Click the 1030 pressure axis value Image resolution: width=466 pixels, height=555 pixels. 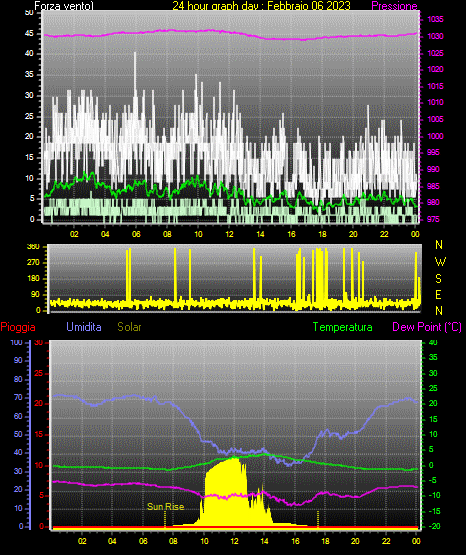pyautogui.click(x=435, y=36)
